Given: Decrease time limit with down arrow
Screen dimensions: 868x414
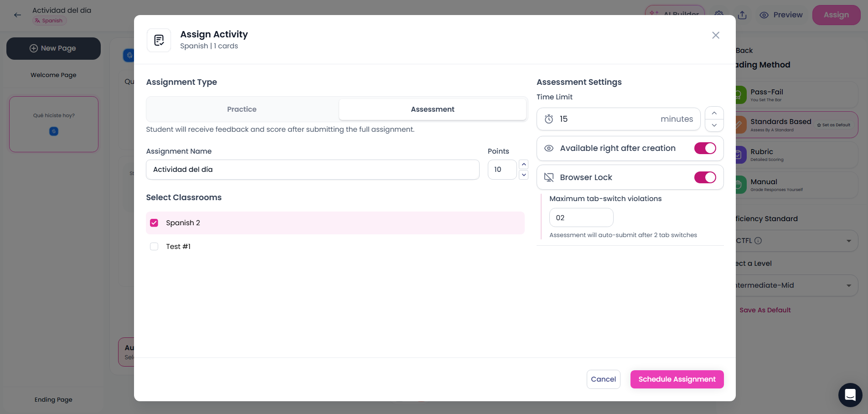Looking at the screenshot, I should (714, 125).
